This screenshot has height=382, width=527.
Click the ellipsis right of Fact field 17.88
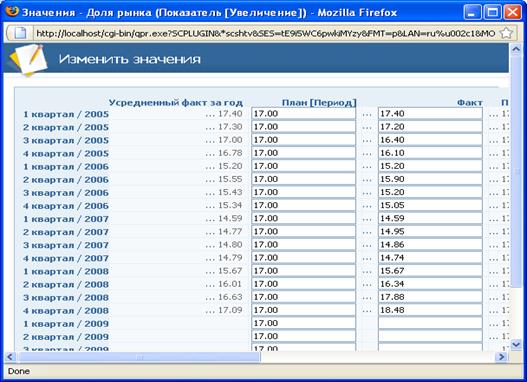point(493,298)
